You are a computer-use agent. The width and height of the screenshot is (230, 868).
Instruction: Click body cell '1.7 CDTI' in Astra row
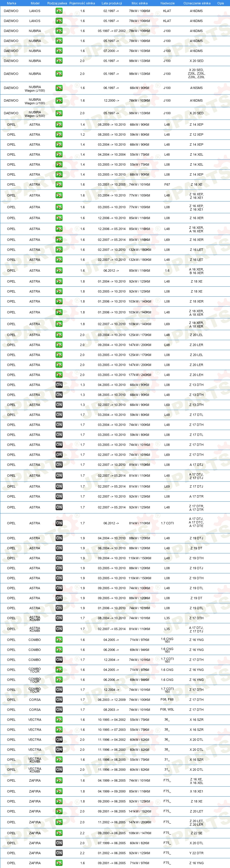coord(167,523)
